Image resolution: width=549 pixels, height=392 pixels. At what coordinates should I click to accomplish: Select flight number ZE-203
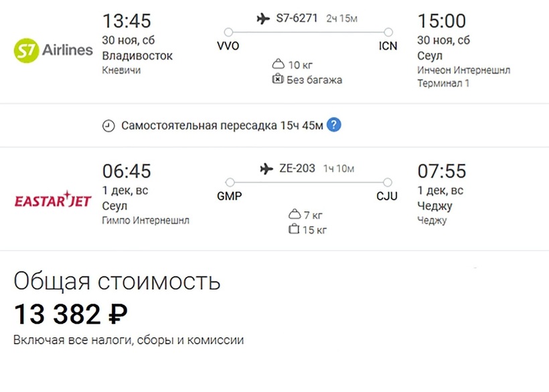[x=297, y=169]
